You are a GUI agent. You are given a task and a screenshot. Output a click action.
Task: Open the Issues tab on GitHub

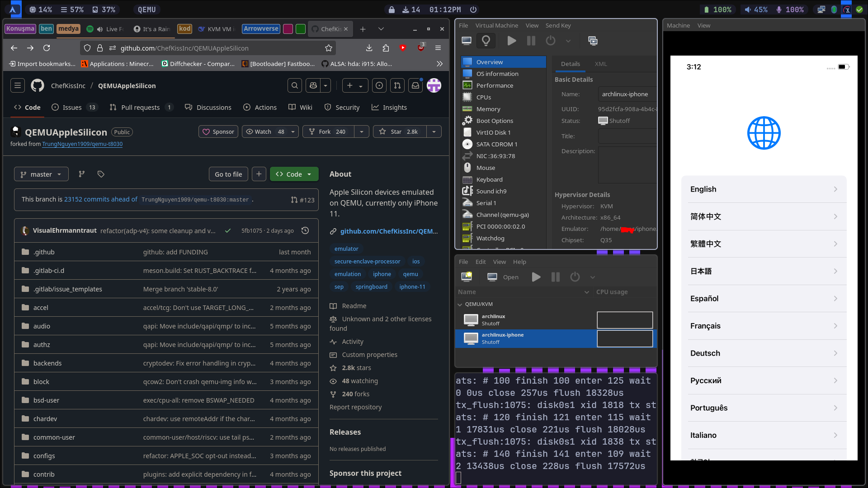coord(75,108)
